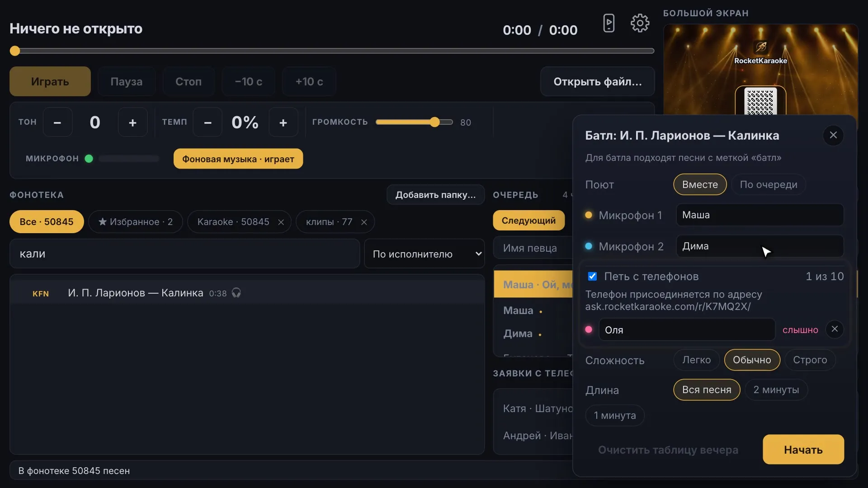The height and width of the screenshot is (488, 868).
Task: Click the KFN format tag
Action: tap(41, 293)
